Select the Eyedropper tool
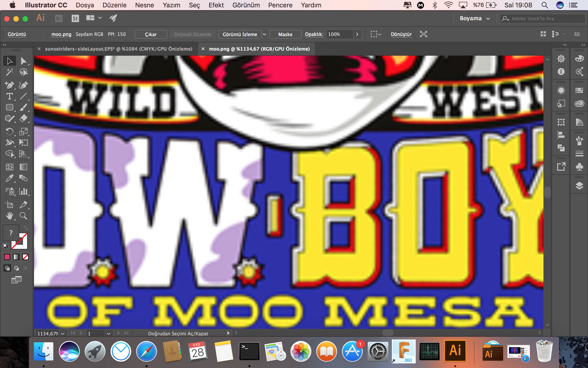588x368 pixels. pyautogui.click(x=10, y=178)
